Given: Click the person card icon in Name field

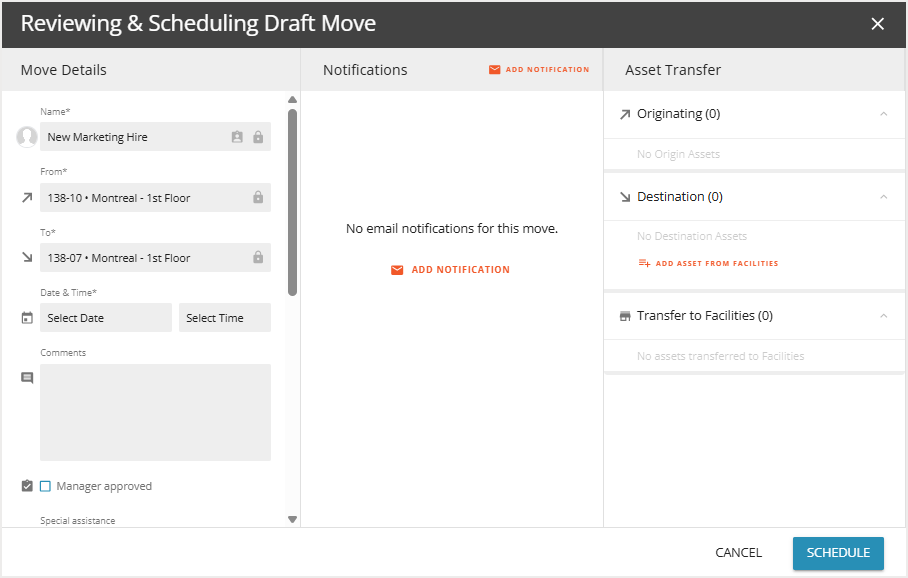Looking at the screenshot, I should tap(237, 137).
